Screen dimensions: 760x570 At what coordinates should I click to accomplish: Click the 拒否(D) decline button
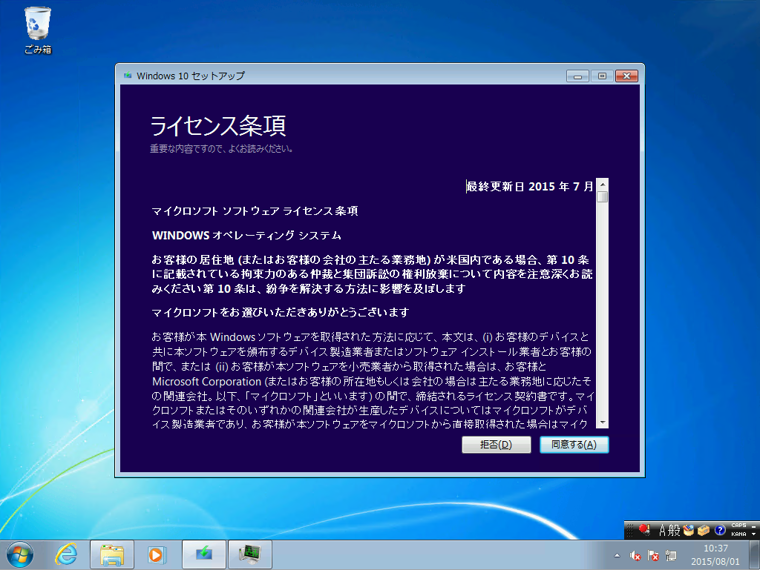(496, 444)
